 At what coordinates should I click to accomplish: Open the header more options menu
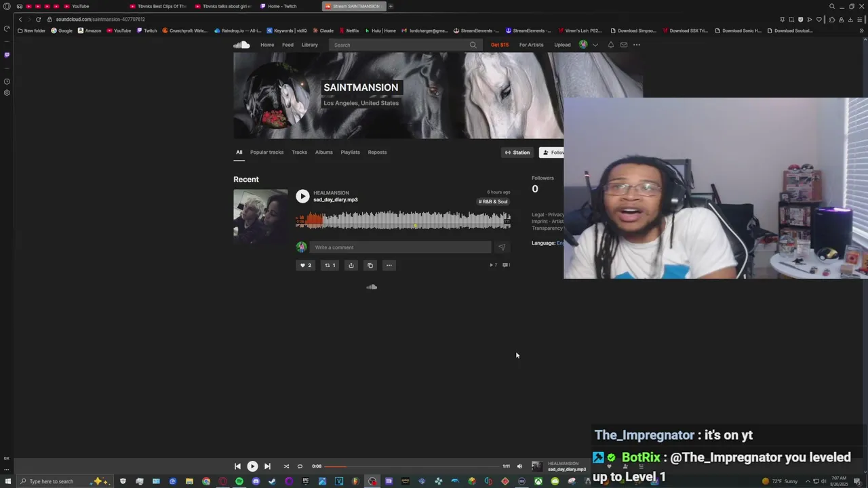click(637, 45)
